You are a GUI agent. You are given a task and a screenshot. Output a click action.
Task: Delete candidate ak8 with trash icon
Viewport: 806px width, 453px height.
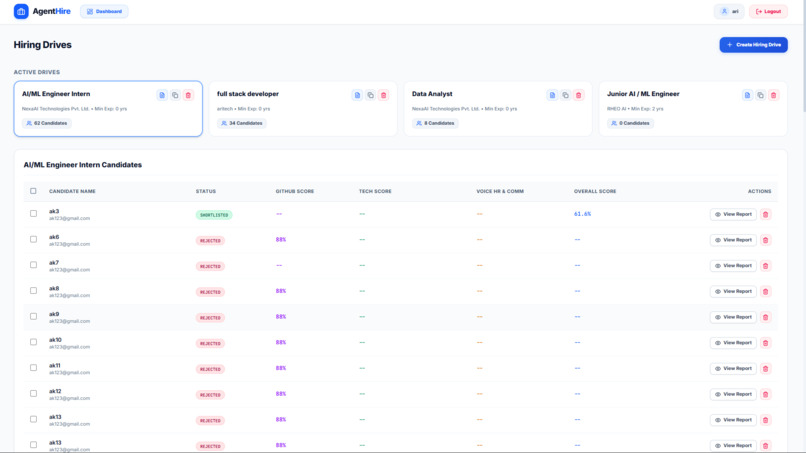[x=765, y=292]
